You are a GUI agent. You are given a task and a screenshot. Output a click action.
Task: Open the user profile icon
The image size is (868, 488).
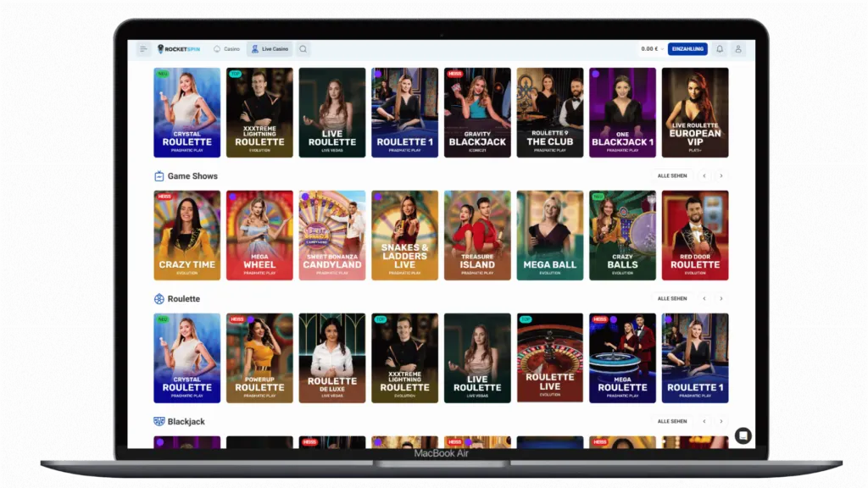click(738, 49)
